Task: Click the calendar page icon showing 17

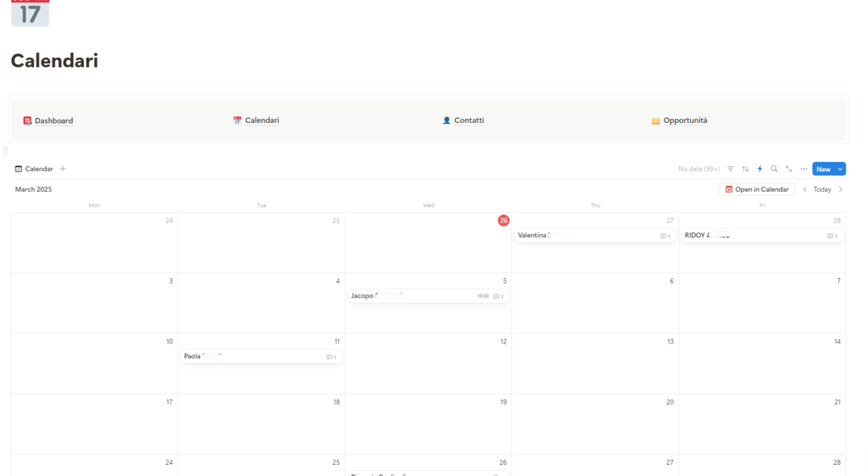Action: click(x=30, y=13)
